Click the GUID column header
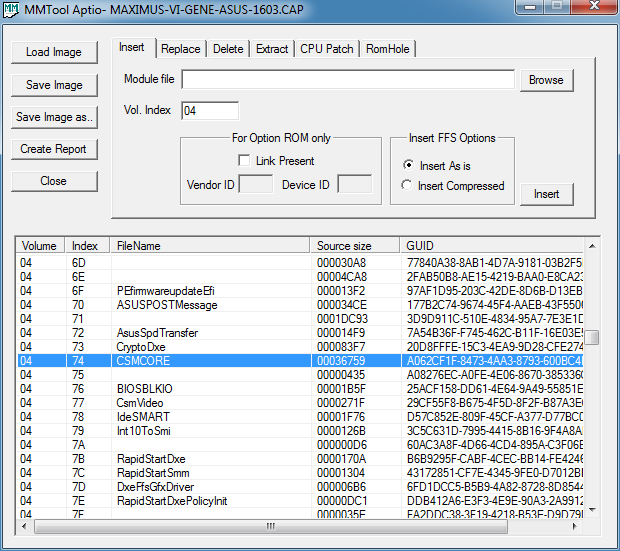620x551 pixels. click(x=492, y=246)
